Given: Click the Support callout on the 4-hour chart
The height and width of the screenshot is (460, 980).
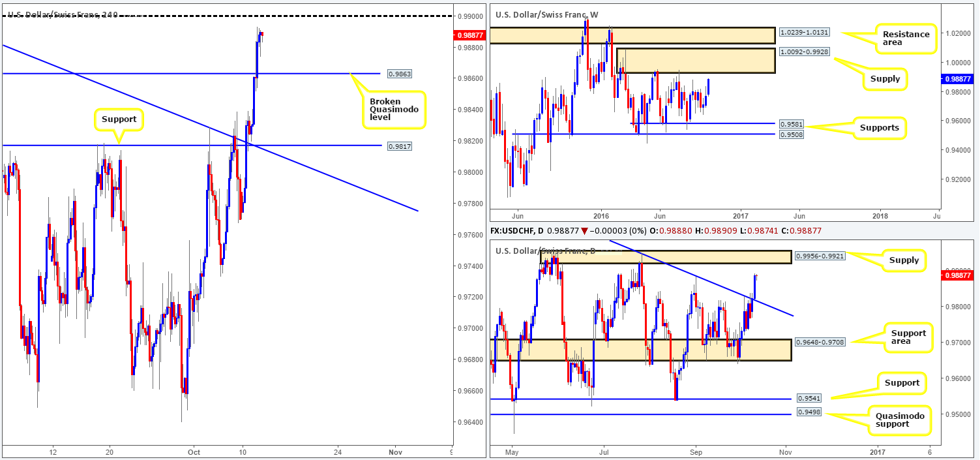Looking at the screenshot, I should pyautogui.click(x=118, y=120).
